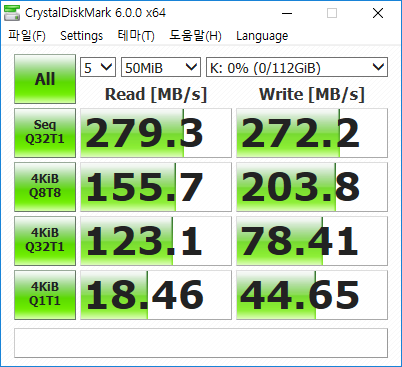Click the Write [MB/s] column header

click(312, 94)
